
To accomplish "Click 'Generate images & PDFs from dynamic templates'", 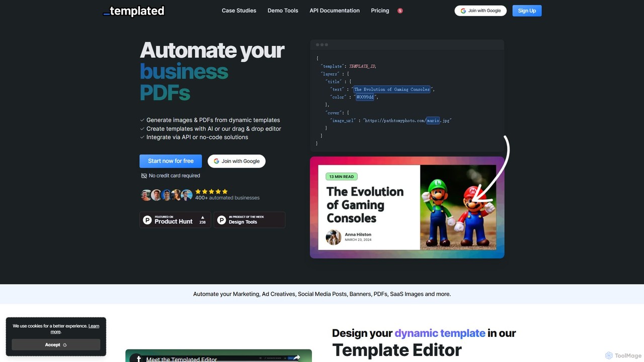I will 213,120.
